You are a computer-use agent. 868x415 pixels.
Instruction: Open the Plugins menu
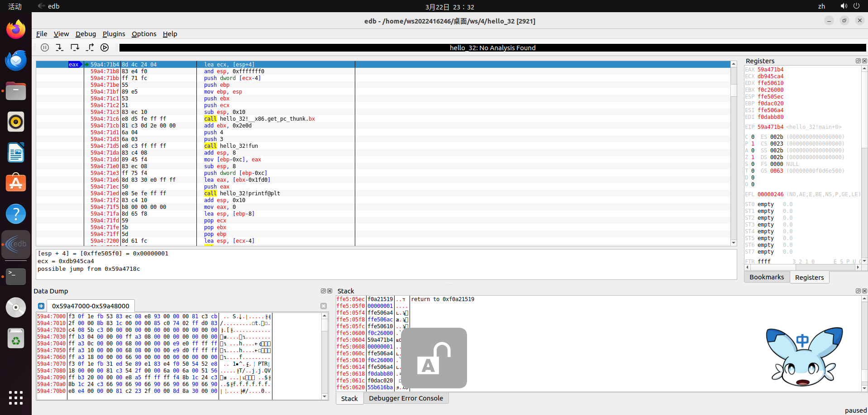click(114, 34)
